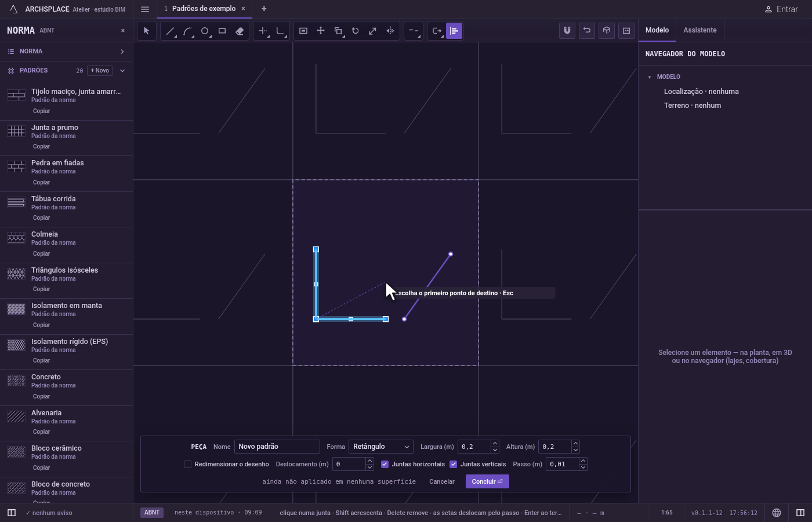Collapse the PADRÕES section chevron
Image resolution: width=812 pixels, height=522 pixels.
122,71
